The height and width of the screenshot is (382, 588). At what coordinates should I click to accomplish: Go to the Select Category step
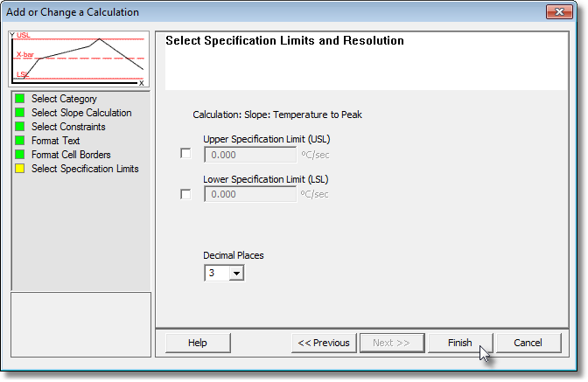point(64,99)
